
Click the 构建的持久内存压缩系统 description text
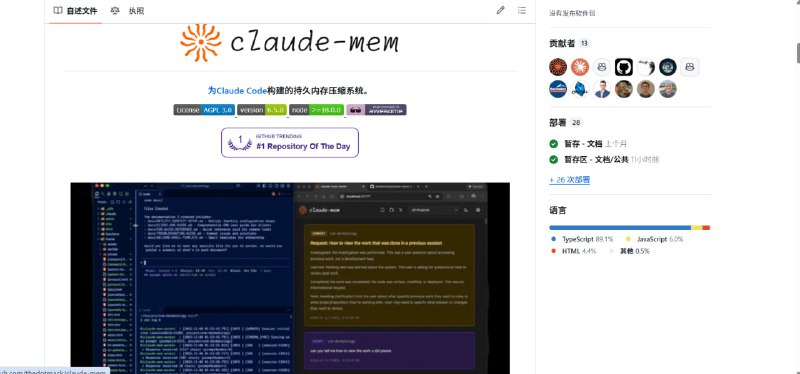[318, 91]
